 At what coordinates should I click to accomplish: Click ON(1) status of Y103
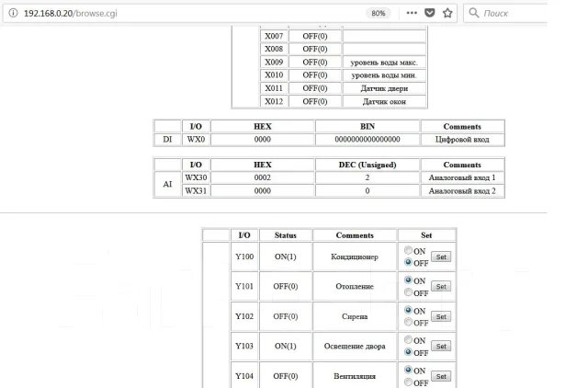point(286,346)
